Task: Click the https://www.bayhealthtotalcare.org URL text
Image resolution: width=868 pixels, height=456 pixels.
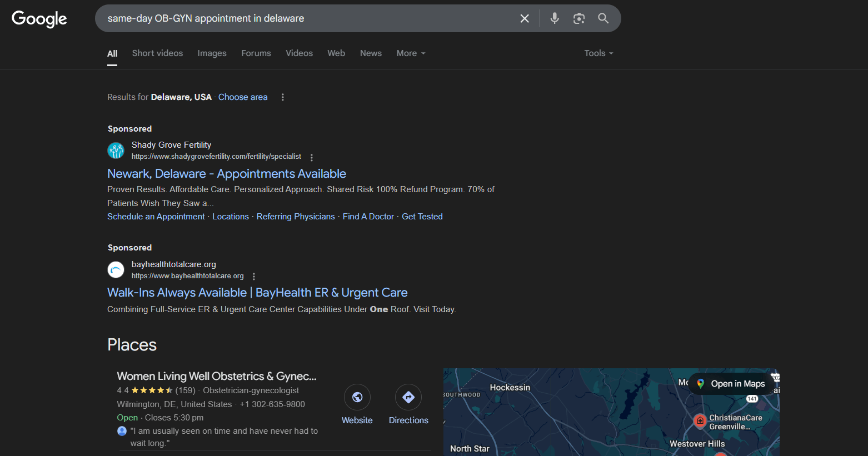Action: [x=188, y=276]
